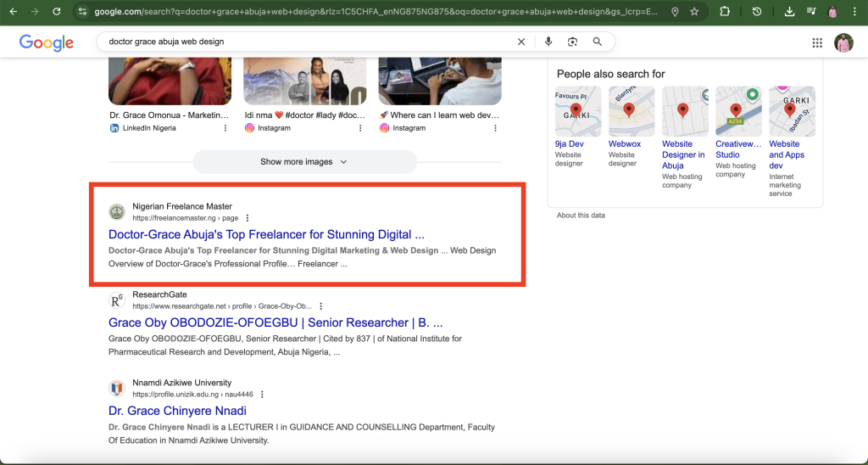The height and width of the screenshot is (465, 868).
Task: Open more options for ResearchGate result
Action: click(x=321, y=306)
